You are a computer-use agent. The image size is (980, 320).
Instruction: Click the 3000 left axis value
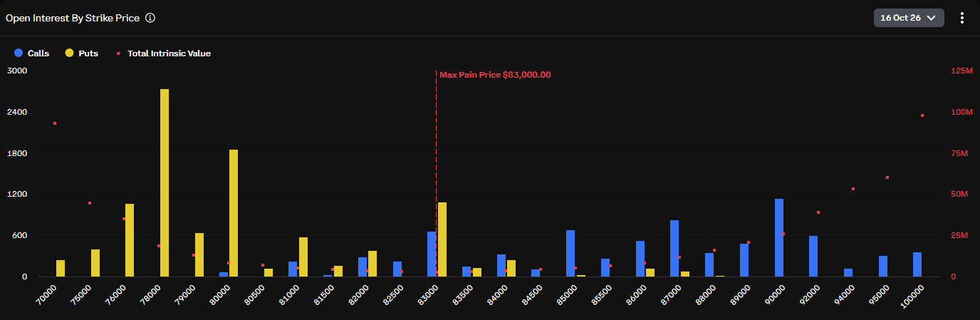pos(17,71)
